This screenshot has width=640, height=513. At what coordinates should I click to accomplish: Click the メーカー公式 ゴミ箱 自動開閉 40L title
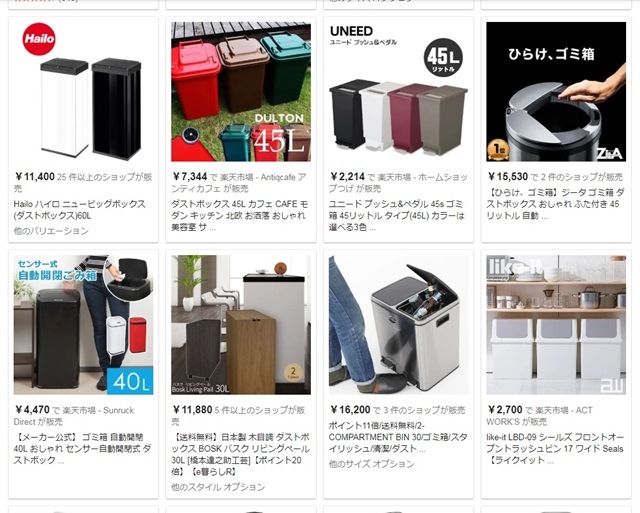click(82, 449)
